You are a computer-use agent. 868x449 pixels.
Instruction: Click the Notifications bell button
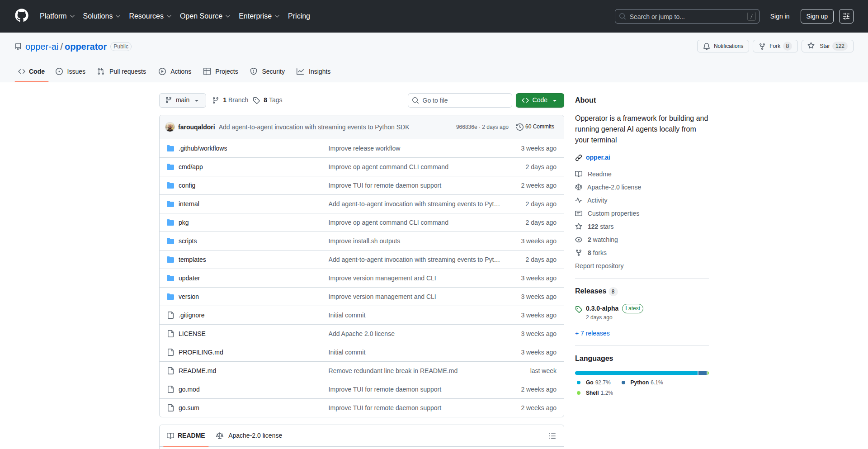[723, 46]
